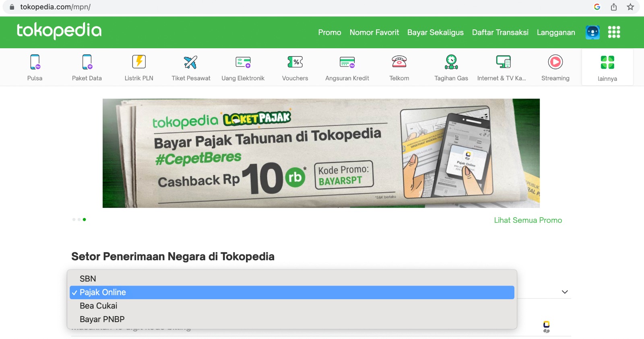Open the Telkom telephone icon
The height and width of the screenshot is (339, 644).
(399, 62)
